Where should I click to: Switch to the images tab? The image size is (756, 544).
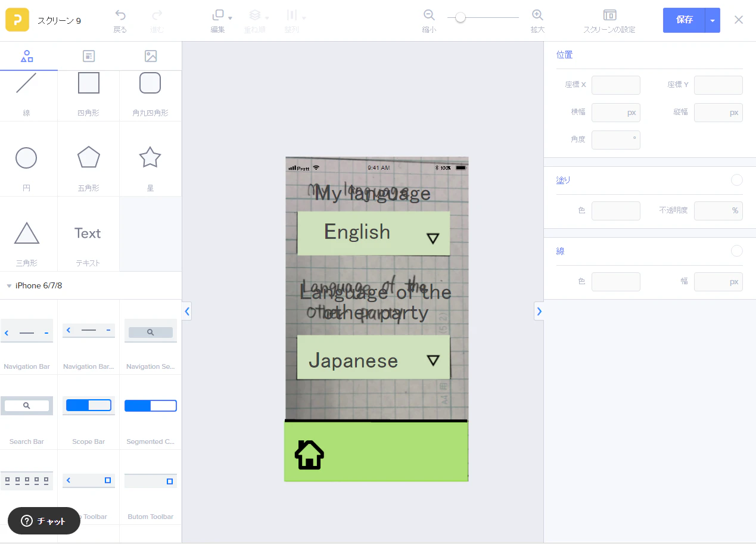(151, 56)
